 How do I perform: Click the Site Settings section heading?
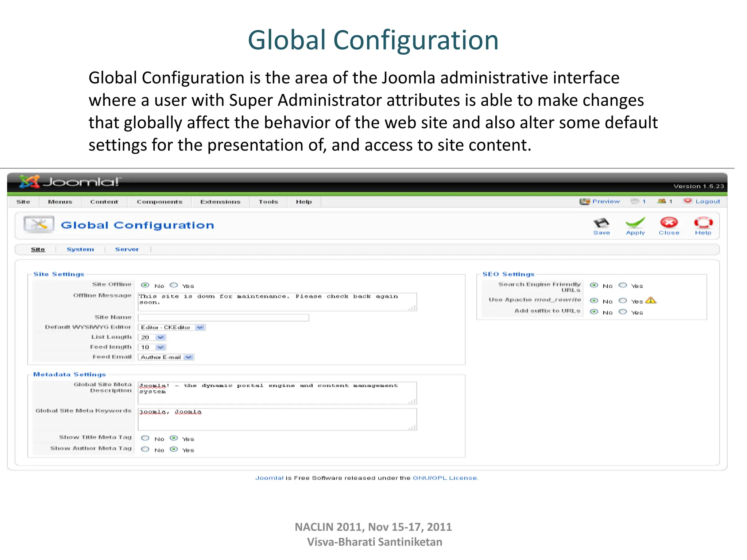click(59, 274)
